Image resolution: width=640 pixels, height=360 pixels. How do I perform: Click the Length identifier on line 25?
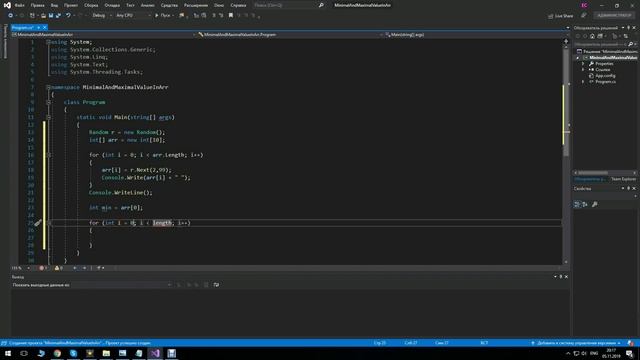[162, 223]
